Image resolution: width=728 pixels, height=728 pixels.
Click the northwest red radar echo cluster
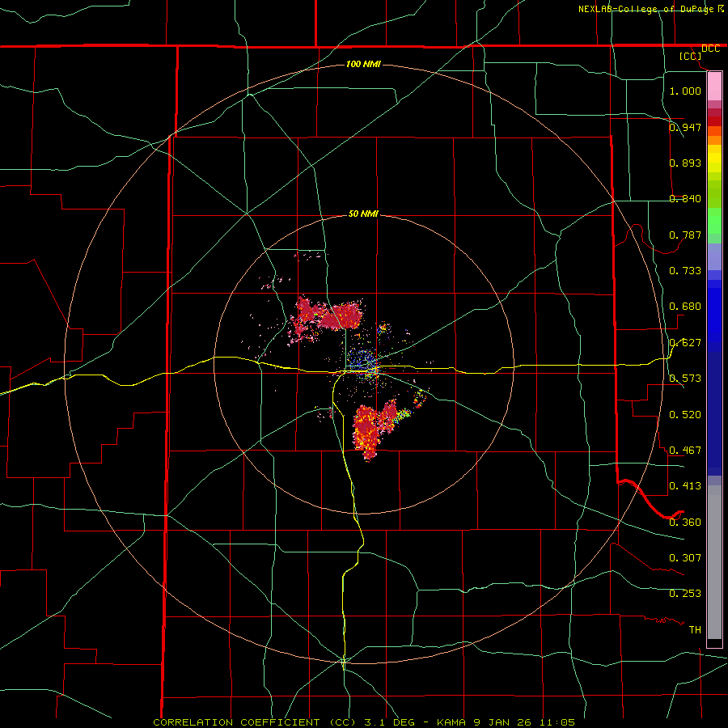click(x=327, y=316)
